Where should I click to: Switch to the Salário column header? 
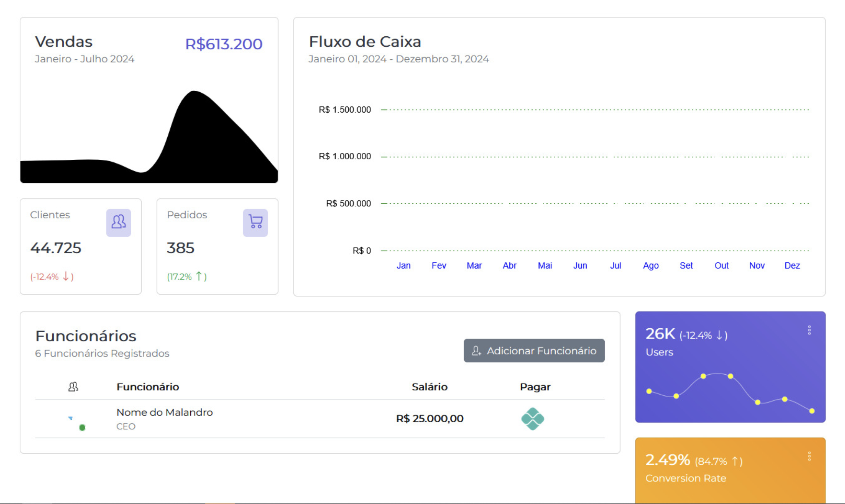coord(430,387)
